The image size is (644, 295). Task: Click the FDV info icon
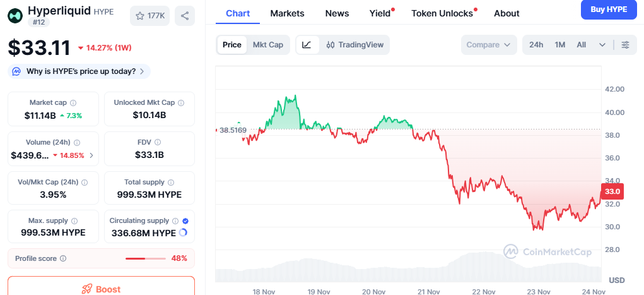158,142
